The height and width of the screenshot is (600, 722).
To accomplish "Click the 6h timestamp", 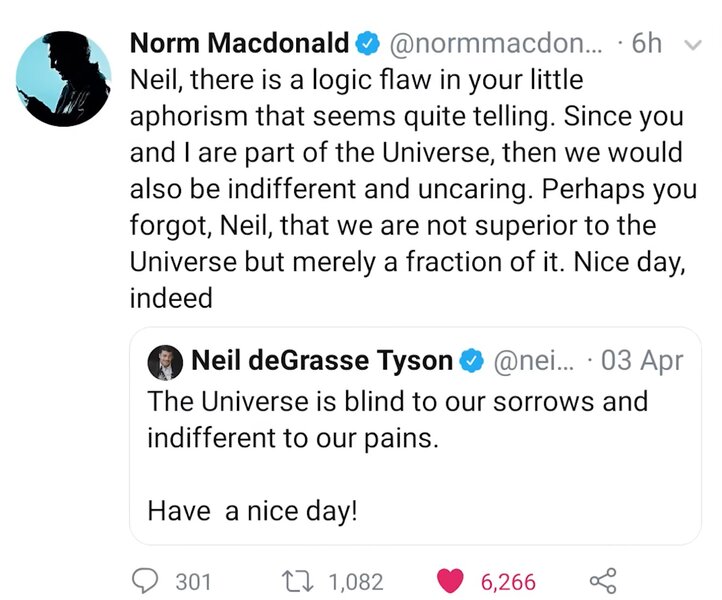I will coord(647,44).
